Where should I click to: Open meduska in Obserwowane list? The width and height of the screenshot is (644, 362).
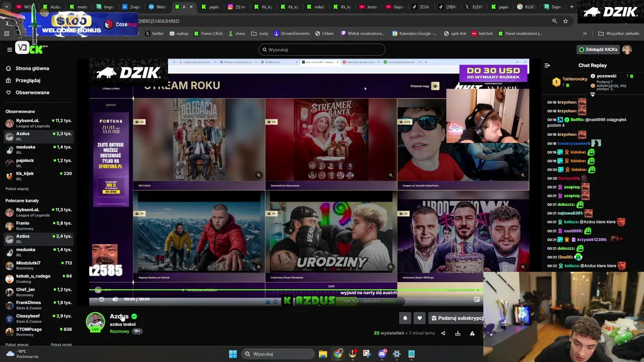tap(39, 149)
